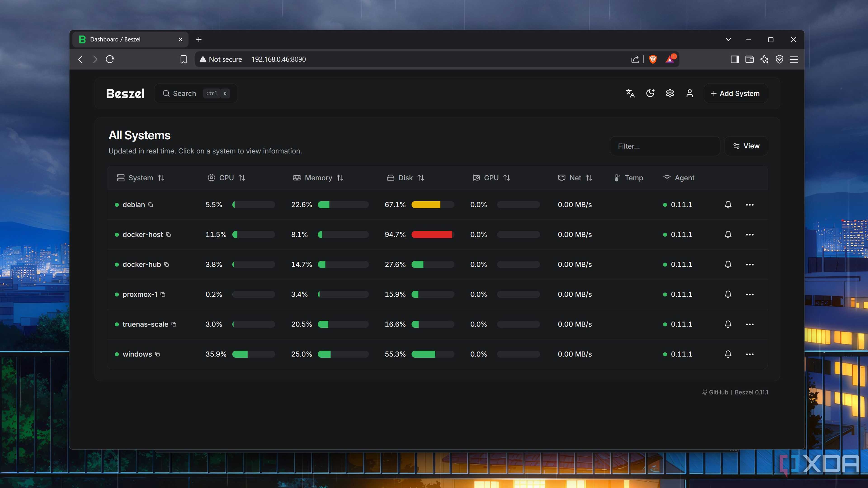Open the user account icon
868x488 pixels.
click(689, 93)
